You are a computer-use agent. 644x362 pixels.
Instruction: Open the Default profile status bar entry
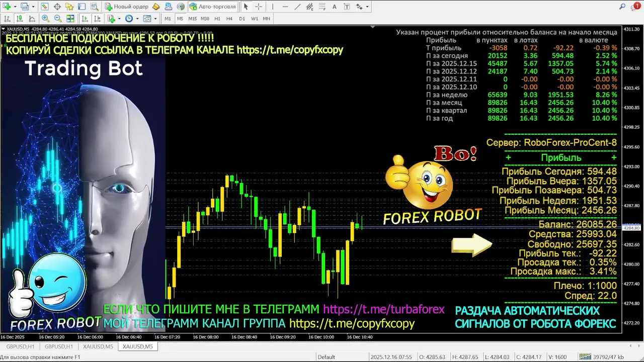point(326,357)
